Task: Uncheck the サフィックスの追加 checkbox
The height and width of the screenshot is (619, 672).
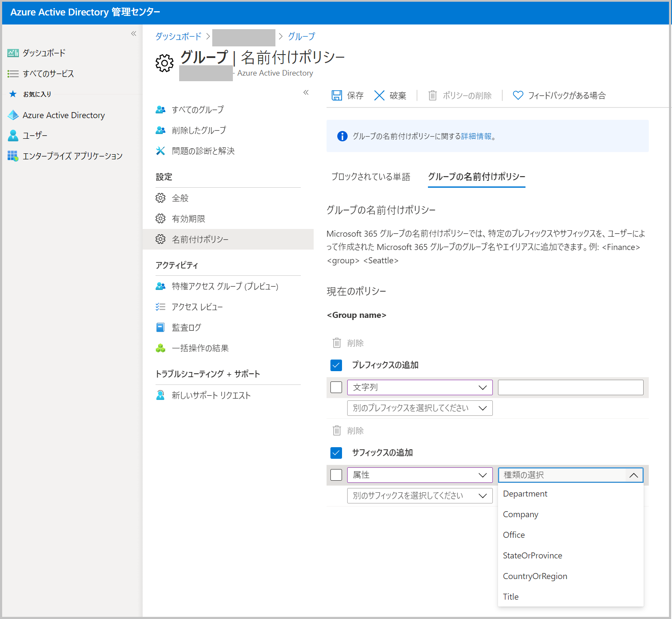Action: click(336, 453)
